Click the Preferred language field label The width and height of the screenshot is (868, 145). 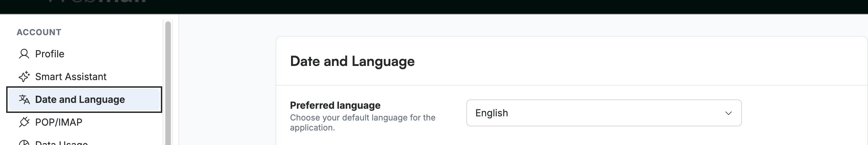[335, 105]
